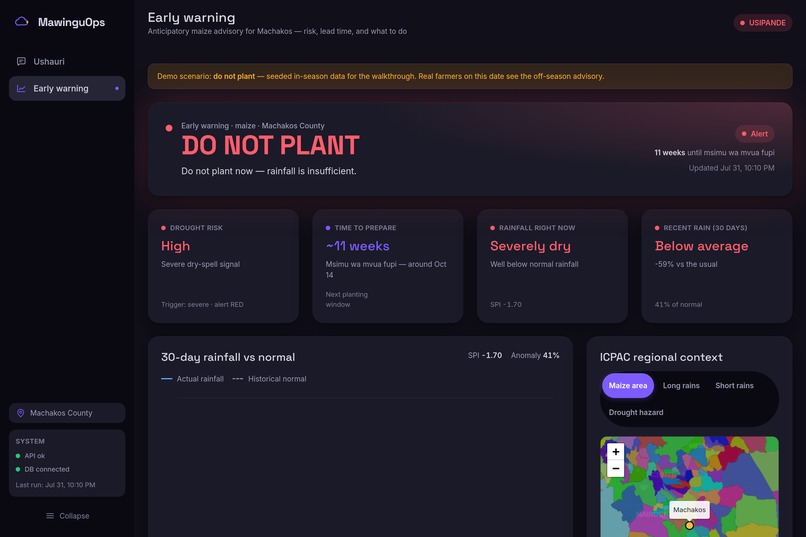Viewport: 806px width, 537px height.
Task: Click the USIPANDE status badge
Action: [x=763, y=23]
